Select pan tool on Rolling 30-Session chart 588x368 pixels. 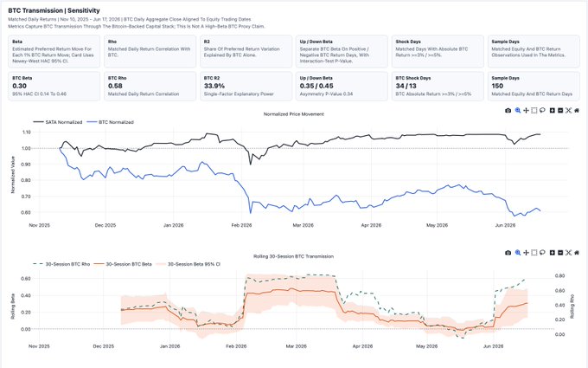tap(526, 253)
